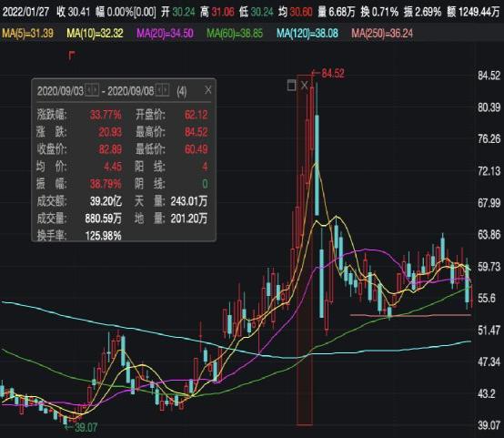Screen dimensions: 504x438
Task: Step the end date 2020/09/08 forward
Action: point(166,90)
